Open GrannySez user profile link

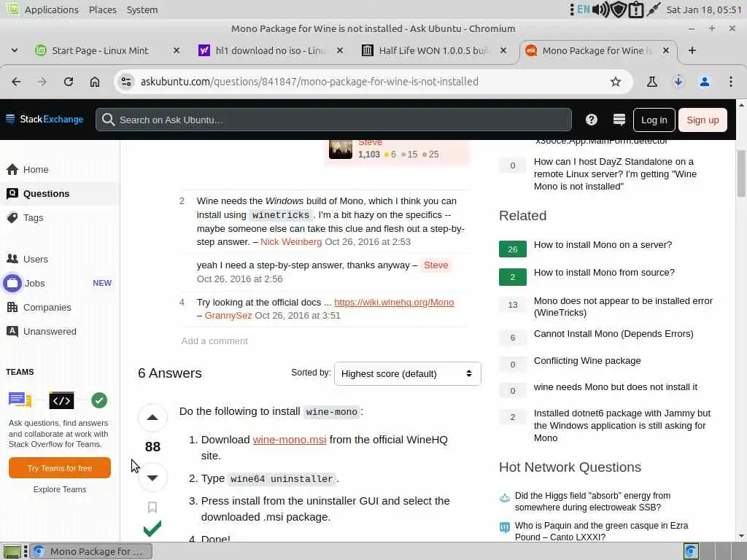(x=228, y=316)
